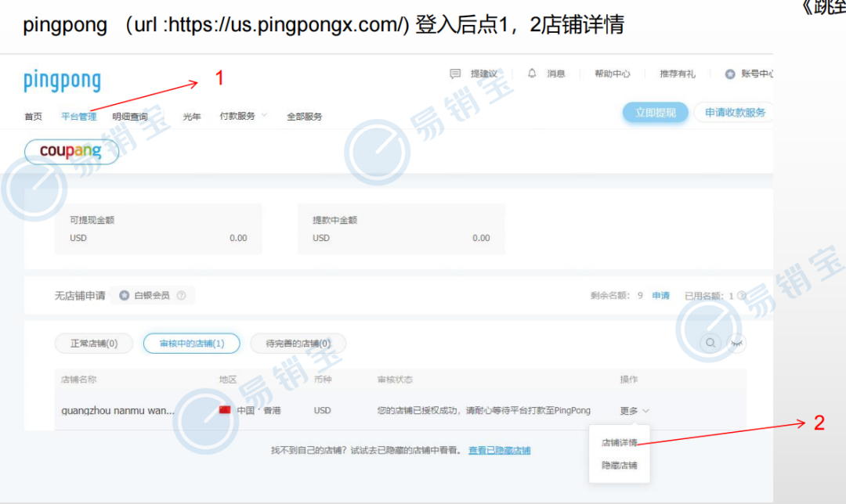
Task: Expand 更多 dropdown in store row
Action: tap(634, 411)
